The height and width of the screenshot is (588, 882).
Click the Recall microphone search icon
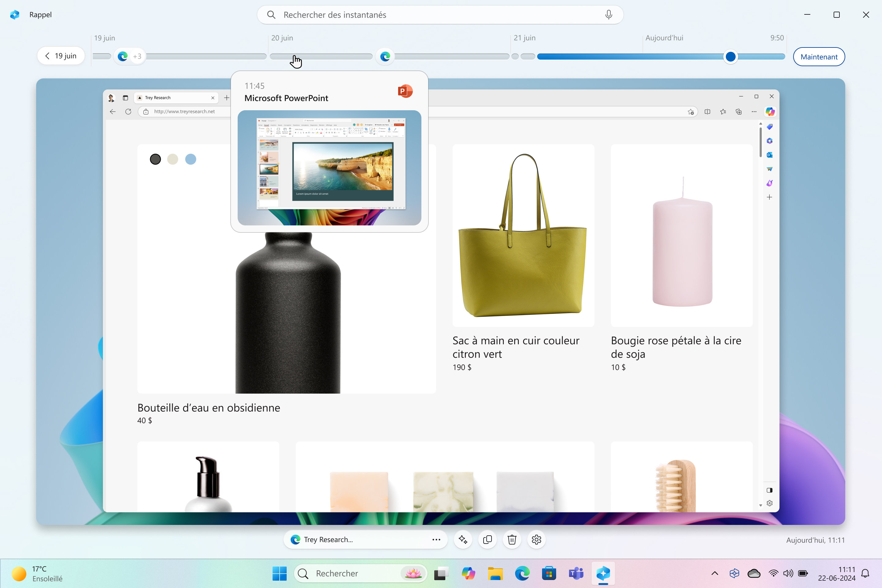coord(609,14)
